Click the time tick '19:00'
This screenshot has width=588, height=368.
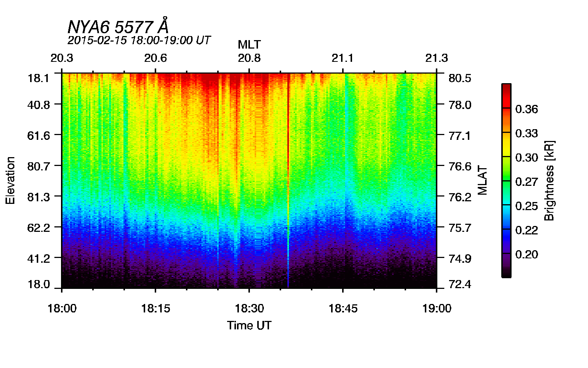(x=437, y=308)
